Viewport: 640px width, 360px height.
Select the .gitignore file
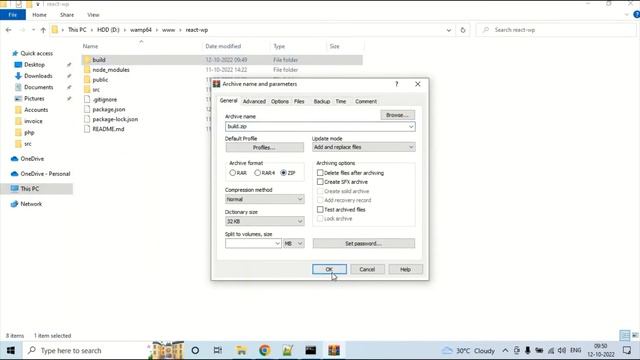105,99
